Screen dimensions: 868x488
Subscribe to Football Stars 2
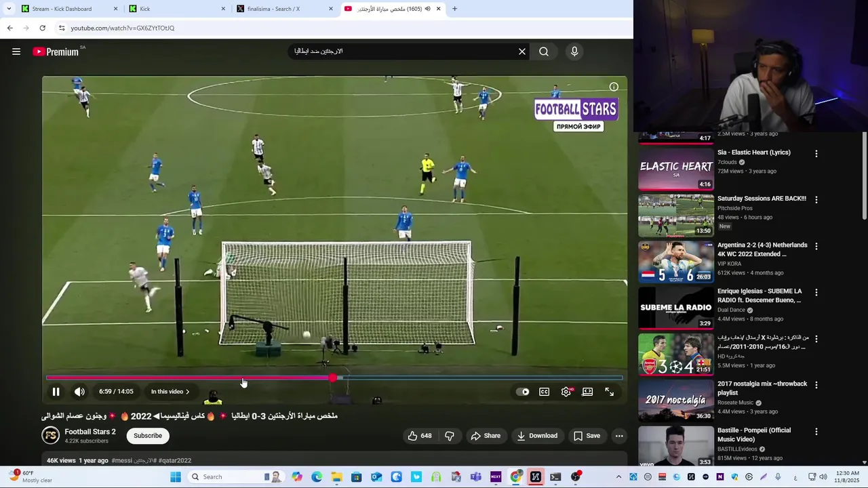pyautogui.click(x=148, y=436)
